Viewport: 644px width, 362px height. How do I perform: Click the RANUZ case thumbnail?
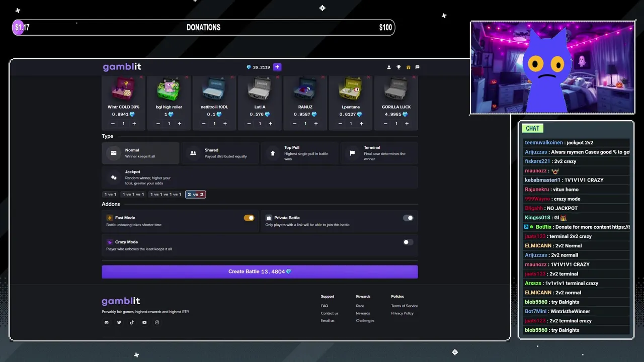tap(305, 89)
